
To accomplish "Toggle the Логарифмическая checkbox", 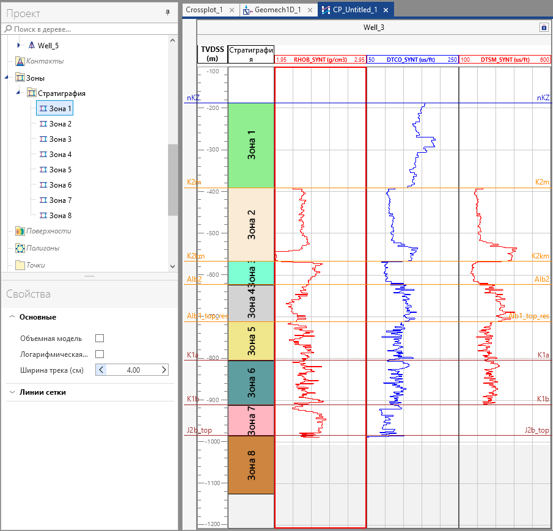I will (99, 354).
